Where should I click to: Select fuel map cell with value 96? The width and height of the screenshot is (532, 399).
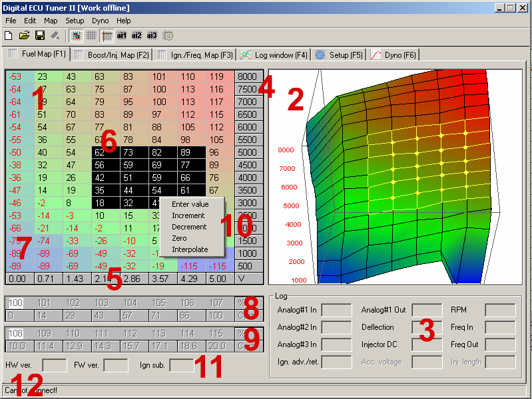[220, 152]
